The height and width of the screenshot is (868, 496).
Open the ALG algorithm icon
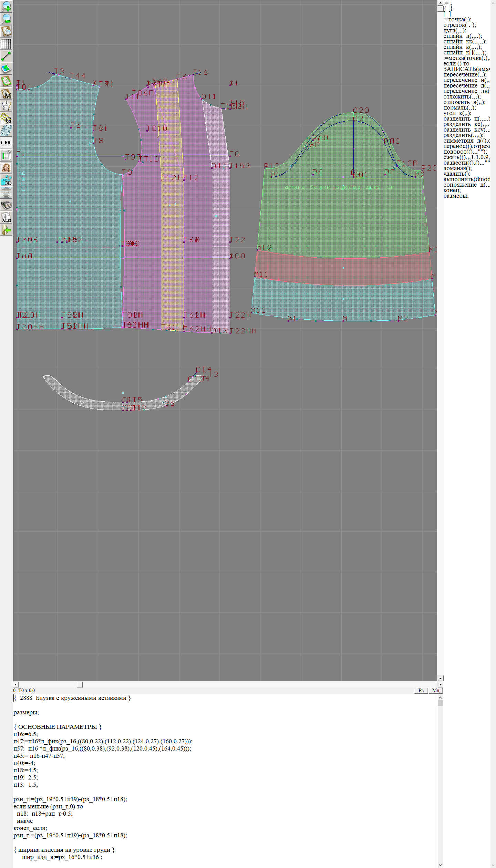pos(6,217)
